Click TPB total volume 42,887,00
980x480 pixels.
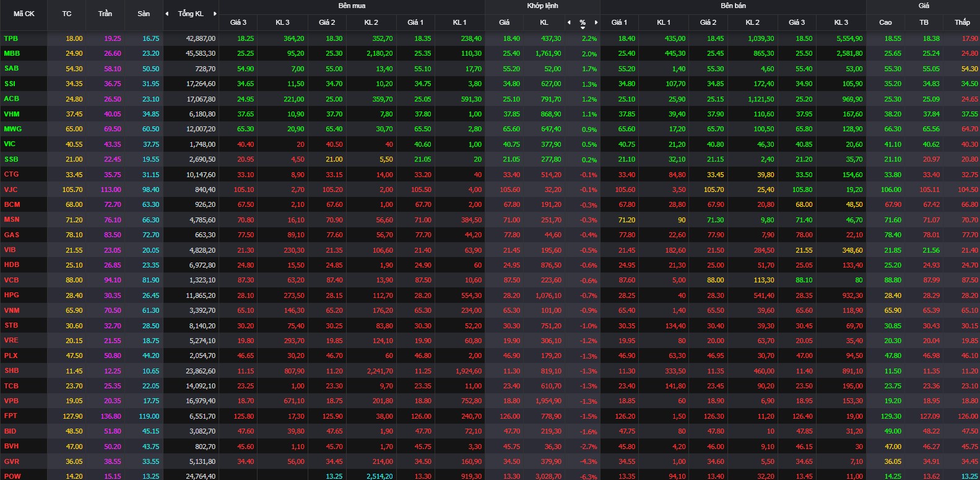(201, 38)
